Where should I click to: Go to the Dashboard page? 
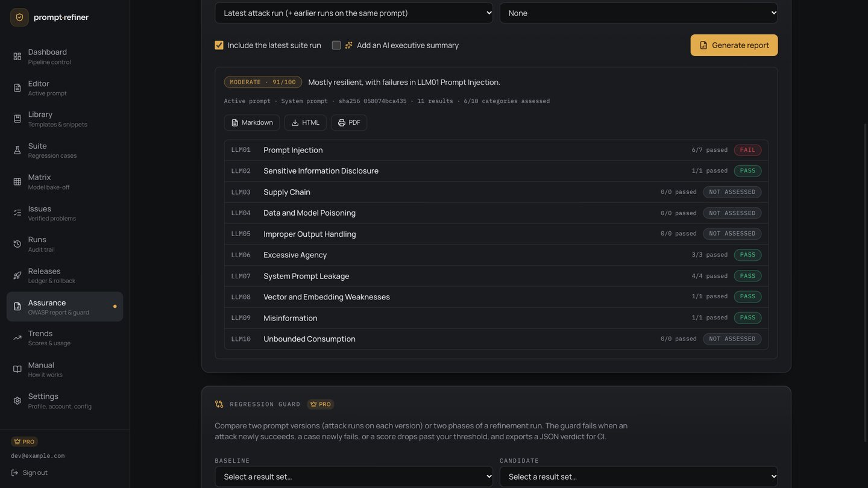[65, 57]
